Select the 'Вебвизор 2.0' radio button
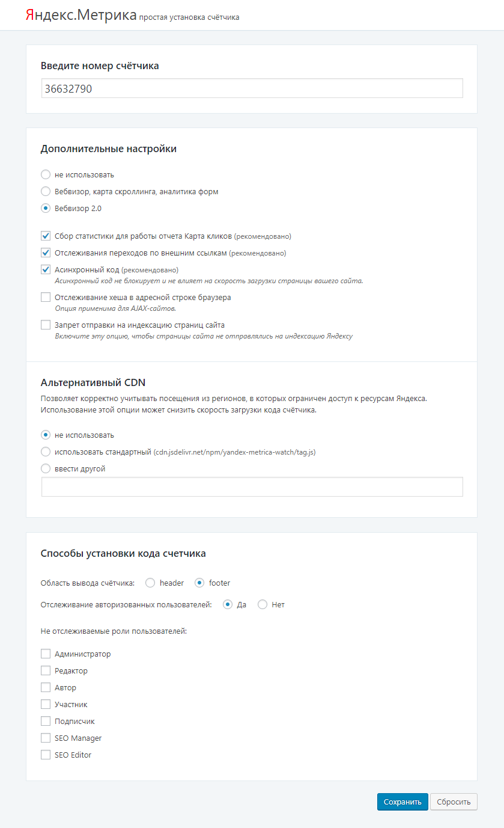 tap(46, 209)
